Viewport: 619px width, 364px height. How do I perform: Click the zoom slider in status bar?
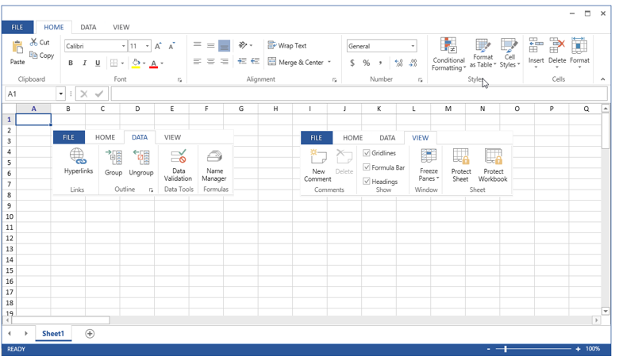click(506, 349)
